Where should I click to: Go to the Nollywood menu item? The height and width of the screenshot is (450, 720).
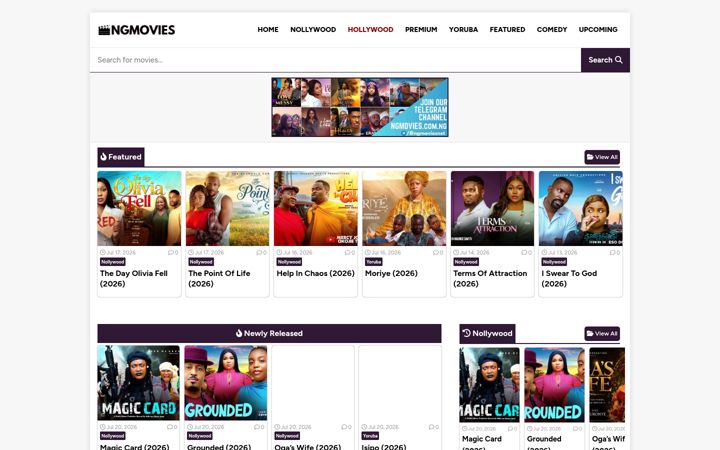point(313,29)
